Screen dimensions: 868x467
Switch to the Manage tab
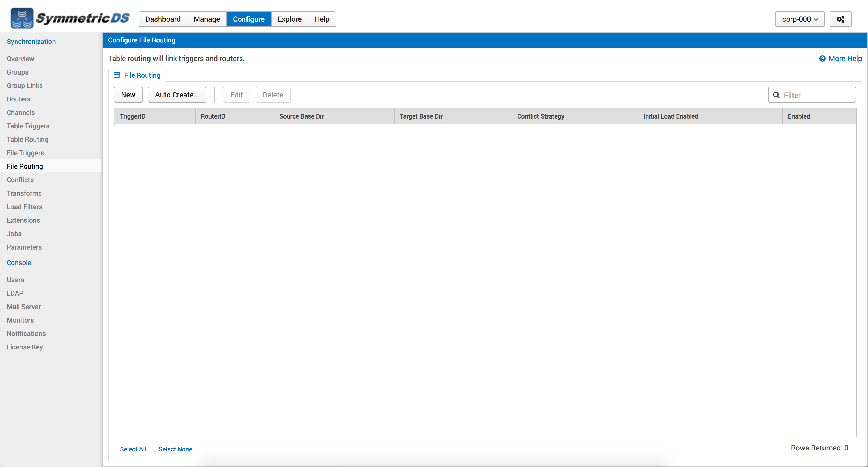pos(207,19)
